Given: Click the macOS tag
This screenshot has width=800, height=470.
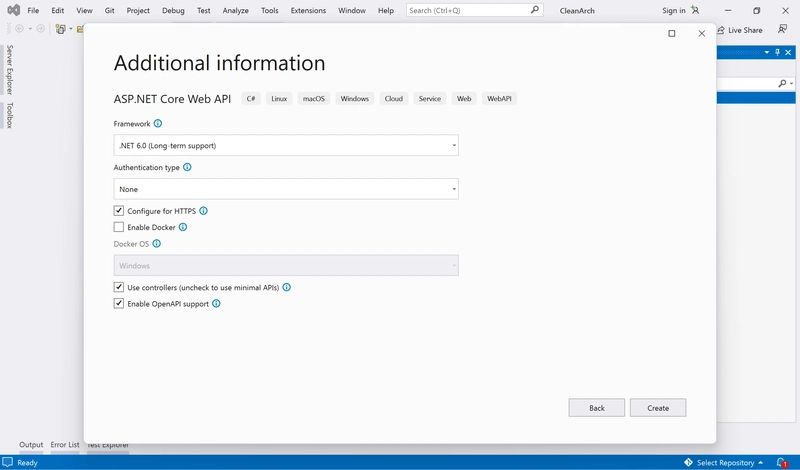Looking at the screenshot, I should click(314, 98).
